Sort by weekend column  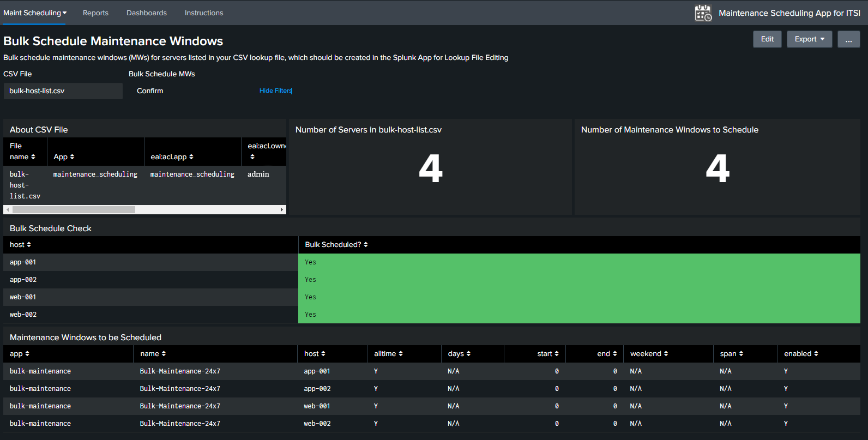(x=649, y=354)
